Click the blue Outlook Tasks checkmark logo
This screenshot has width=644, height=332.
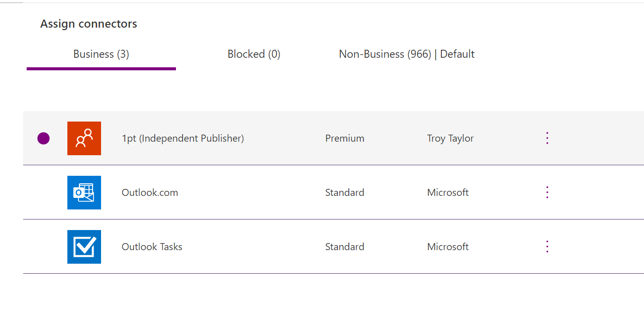coord(84,247)
